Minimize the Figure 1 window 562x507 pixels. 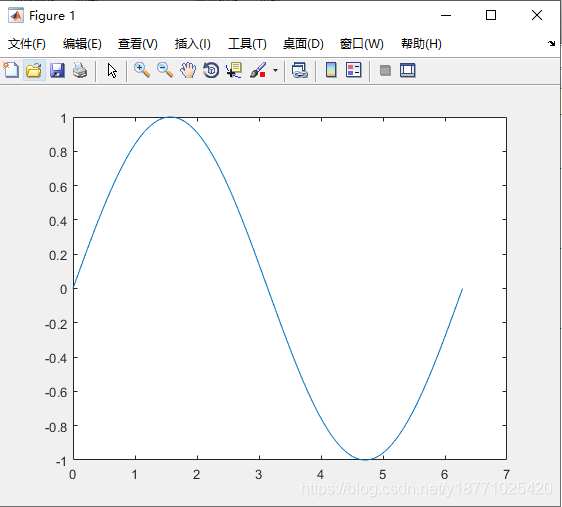446,15
